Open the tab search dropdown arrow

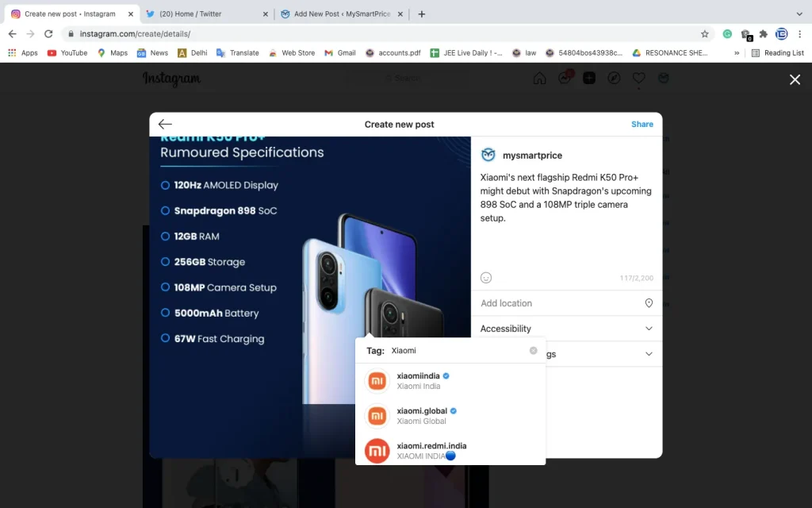(799, 14)
